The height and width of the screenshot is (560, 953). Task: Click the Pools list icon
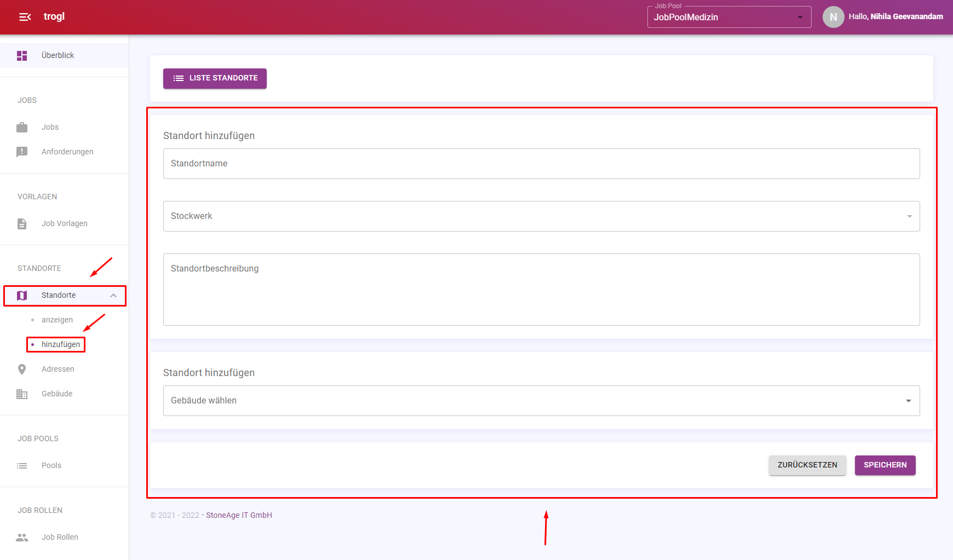click(22, 466)
